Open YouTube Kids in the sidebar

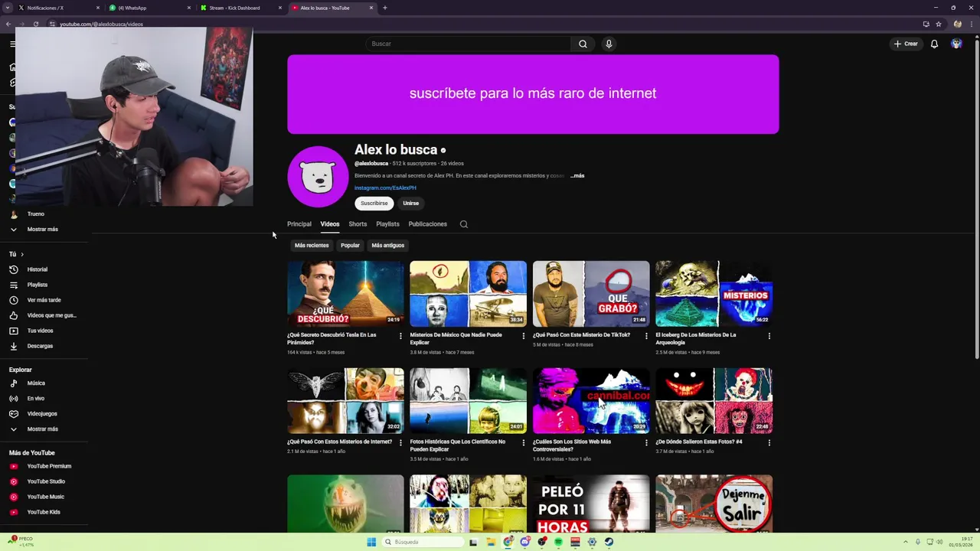point(44,512)
